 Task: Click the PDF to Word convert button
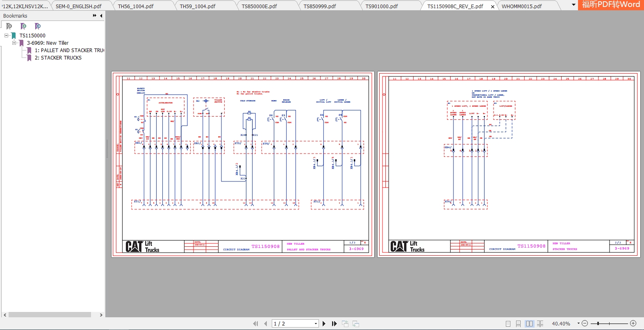tap(611, 5)
